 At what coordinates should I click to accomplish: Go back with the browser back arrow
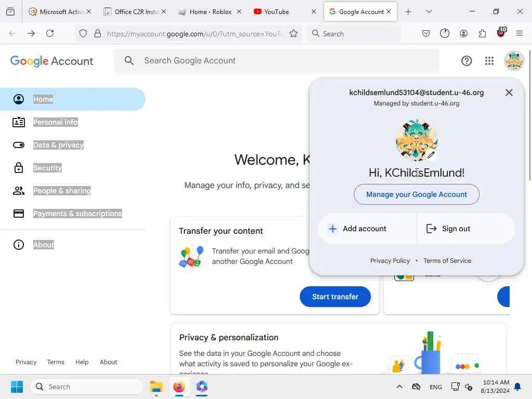coord(12,33)
